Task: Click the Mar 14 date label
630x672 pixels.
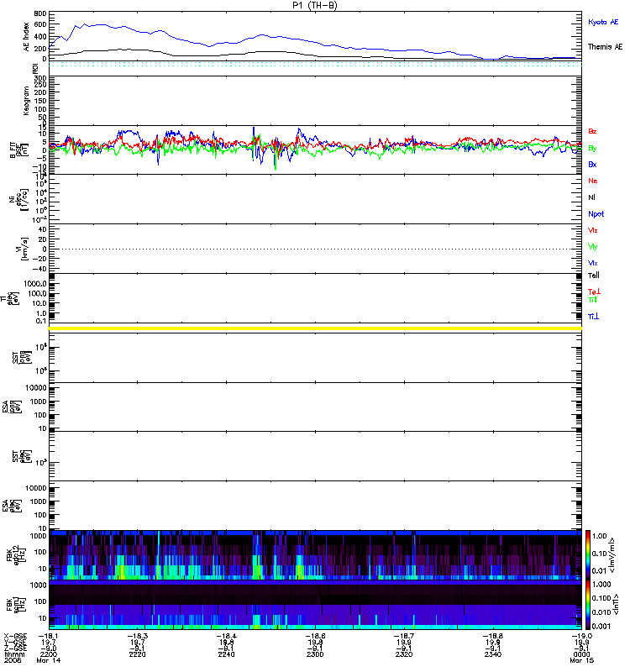Action: [49, 660]
